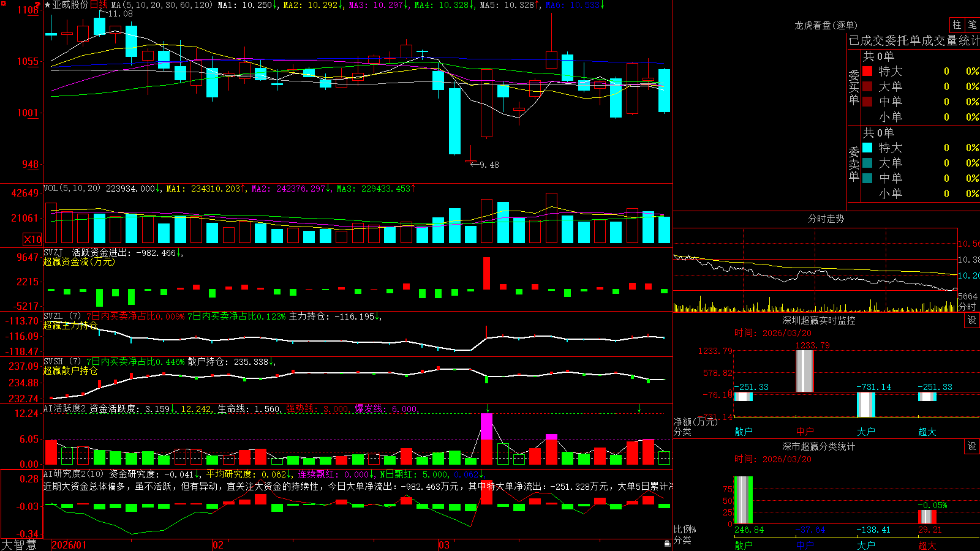Viewport: 980px width, 551px height.
Task: Click the 超赢资金流(万元) label
Action: click(x=79, y=261)
